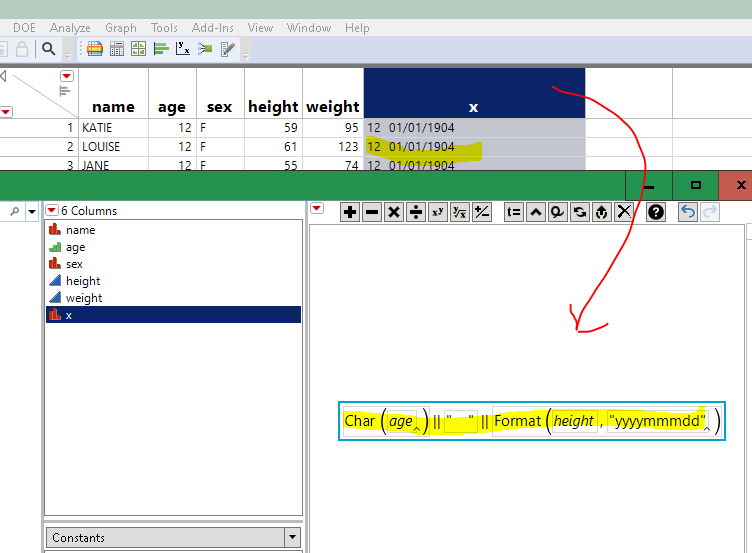Select the height argument in Format formula
This screenshot has height=553, width=752.
point(574,421)
